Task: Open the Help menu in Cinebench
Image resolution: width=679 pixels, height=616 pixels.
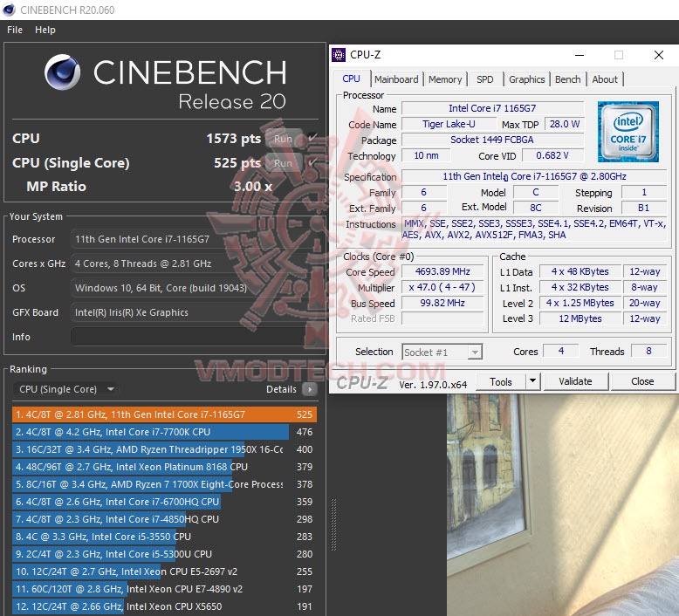Action: pos(45,30)
